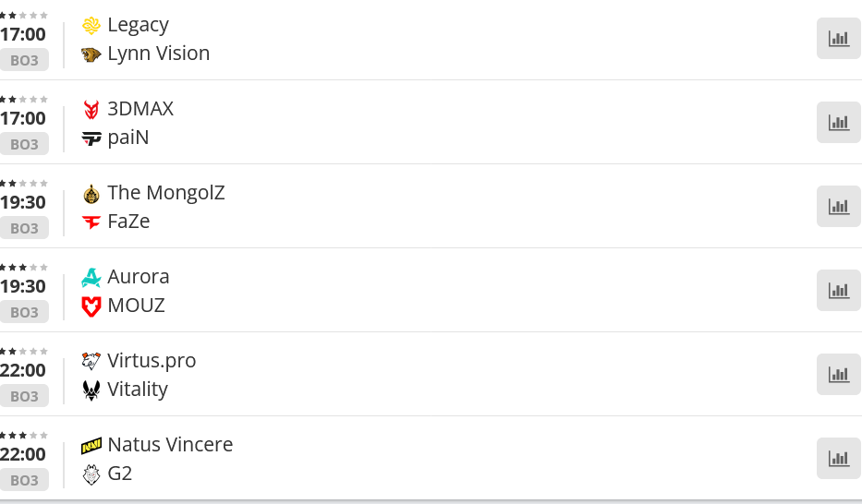Click the Legacy team logo
This screenshot has height=504, width=862.
click(91, 25)
